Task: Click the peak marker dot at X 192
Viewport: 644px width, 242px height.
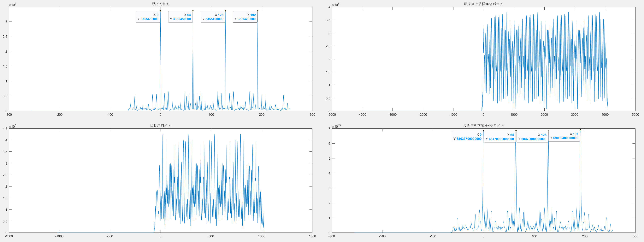Action: (x=258, y=11)
